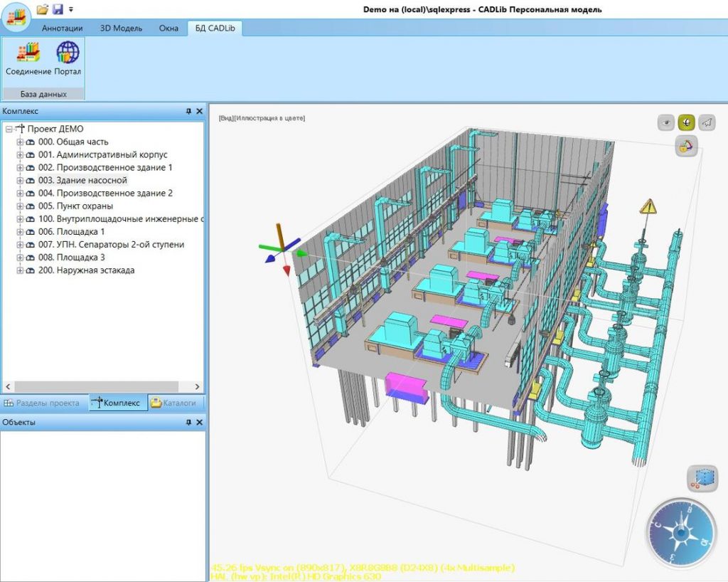Select Проект ДЕМО root item in the tree
728x582 pixels.
(x=55, y=129)
